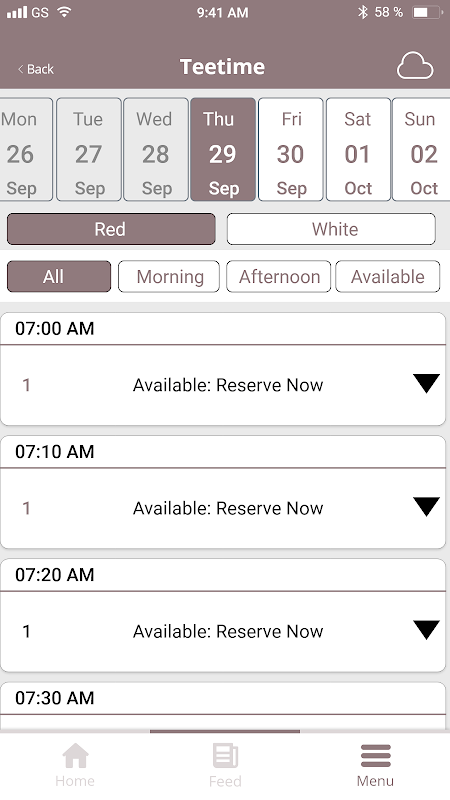Expand the 07:10 AM slot triangle

point(426,507)
